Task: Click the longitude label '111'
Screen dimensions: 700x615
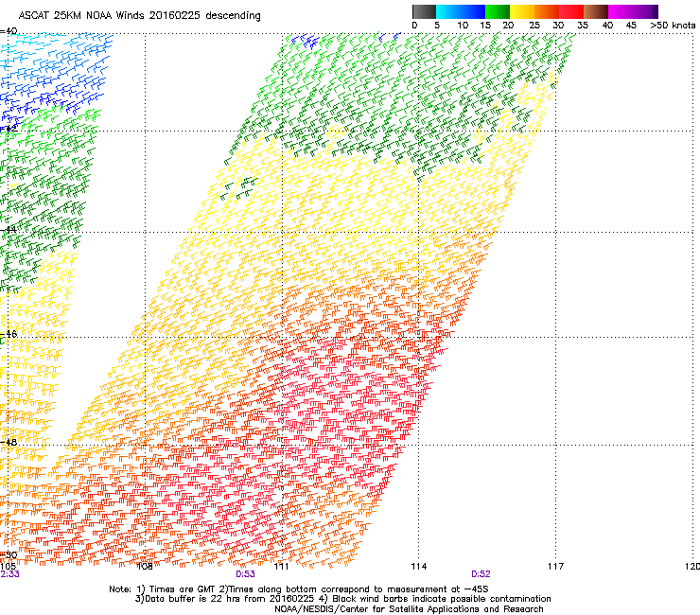Action: click(x=281, y=567)
